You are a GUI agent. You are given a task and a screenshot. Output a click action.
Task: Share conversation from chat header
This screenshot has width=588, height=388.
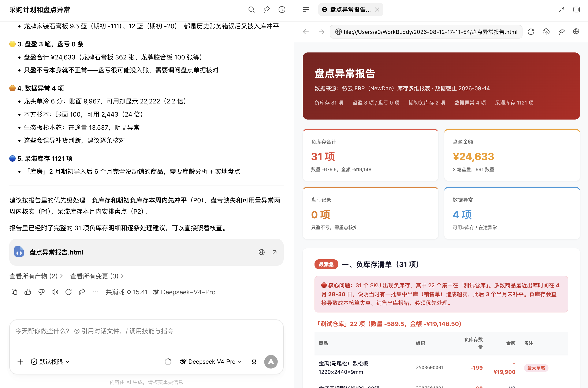(x=267, y=10)
